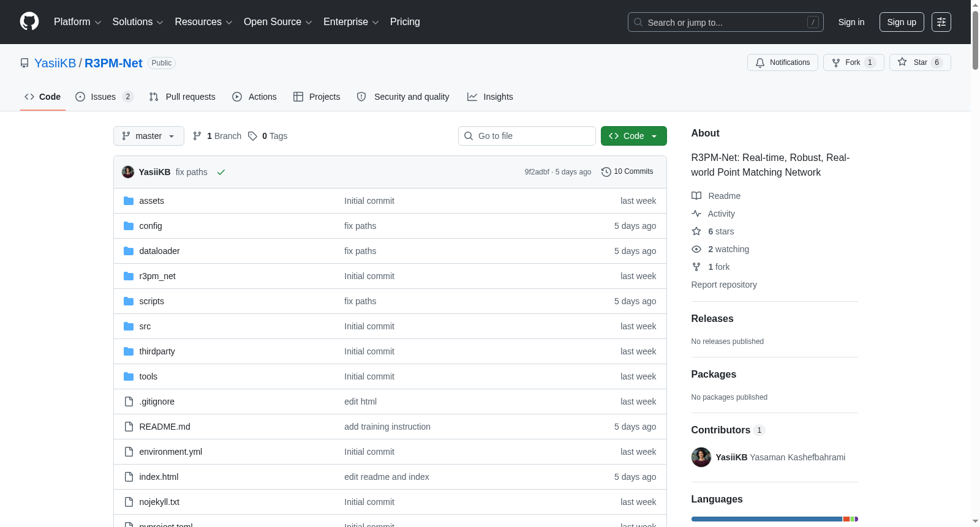The image size is (980, 527).
Task: Open the Pull requests tab
Action: (183, 97)
